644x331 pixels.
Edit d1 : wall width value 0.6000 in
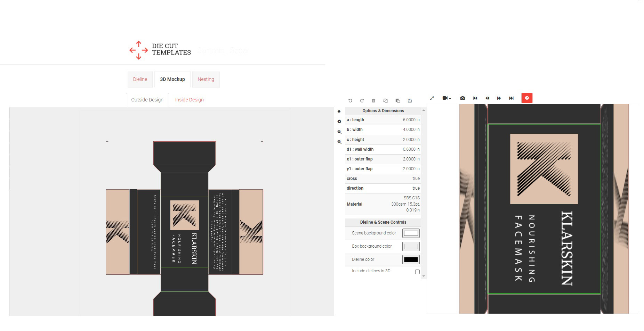point(411,149)
